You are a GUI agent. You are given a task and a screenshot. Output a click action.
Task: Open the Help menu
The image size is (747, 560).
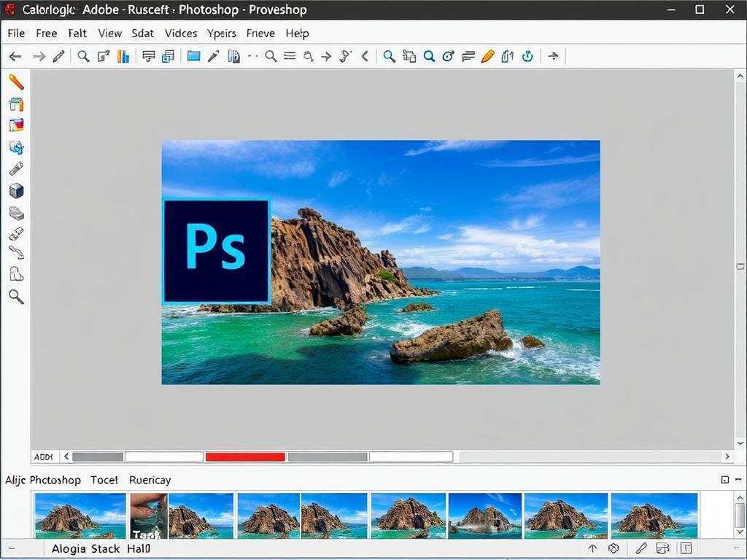(x=297, y=34)
